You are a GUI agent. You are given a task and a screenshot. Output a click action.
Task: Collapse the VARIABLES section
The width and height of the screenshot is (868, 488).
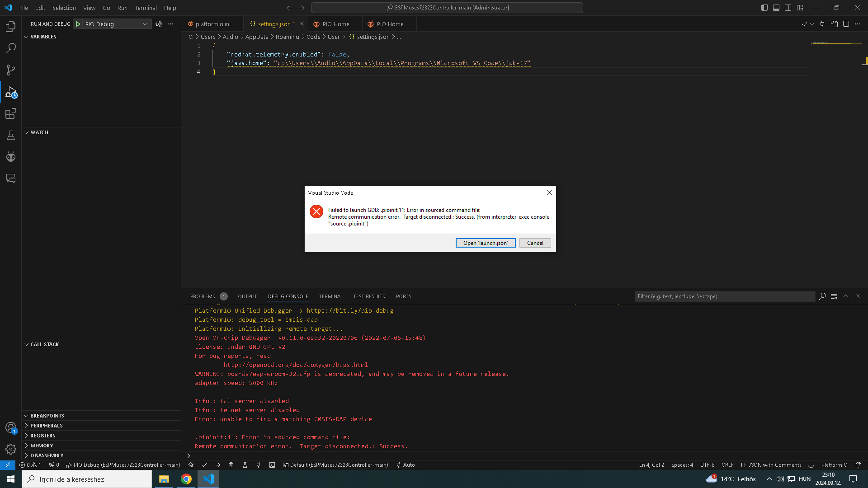101,37
